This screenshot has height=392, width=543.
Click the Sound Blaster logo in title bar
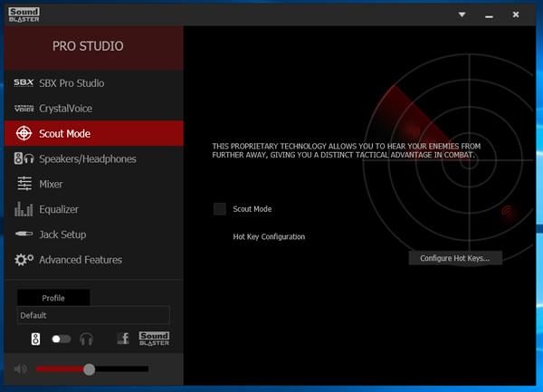point(24,14)
